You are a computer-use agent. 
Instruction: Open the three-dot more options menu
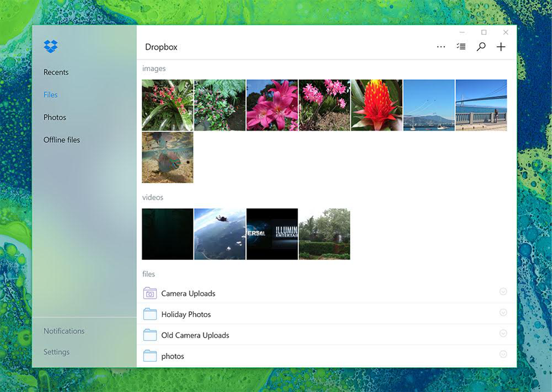441,47
